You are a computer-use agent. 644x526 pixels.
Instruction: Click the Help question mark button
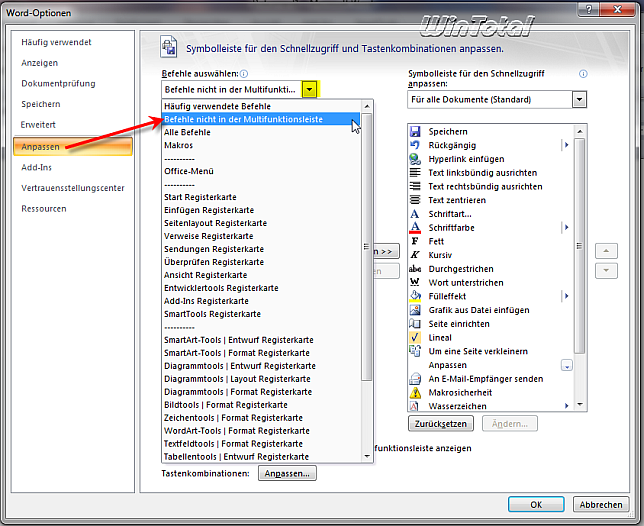pos(589,9)
